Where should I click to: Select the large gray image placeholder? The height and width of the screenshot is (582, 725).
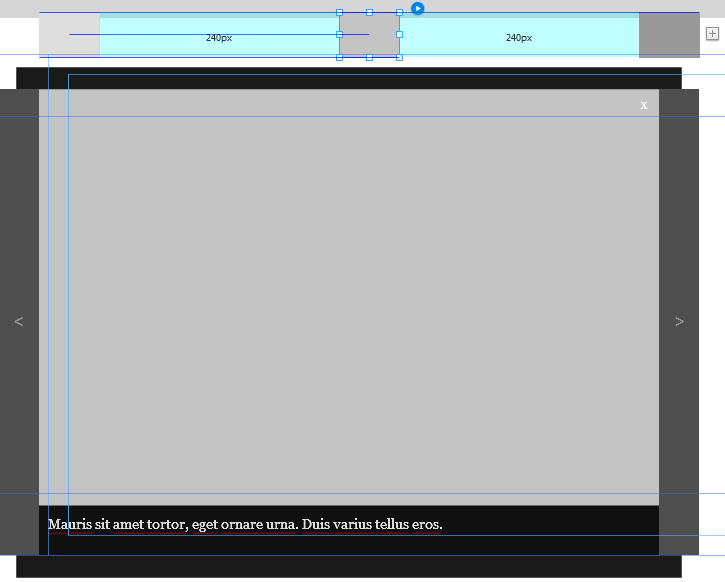[x=349, y=297]
